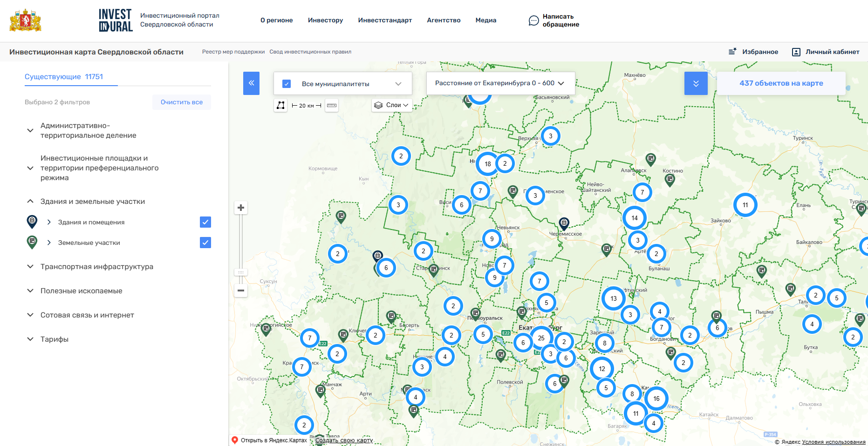Uncheck the Здания и помещения checkbox

point(205,222)
